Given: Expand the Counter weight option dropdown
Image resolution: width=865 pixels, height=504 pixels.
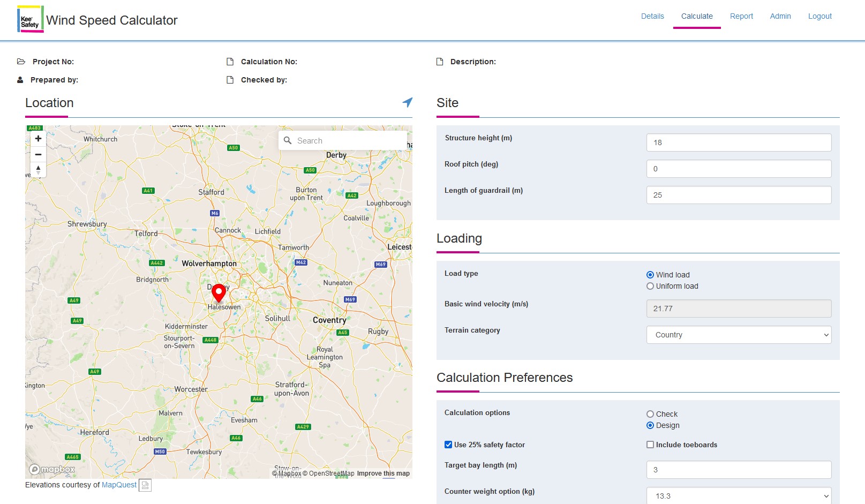Looking at the screenshot, I should 739,496.
